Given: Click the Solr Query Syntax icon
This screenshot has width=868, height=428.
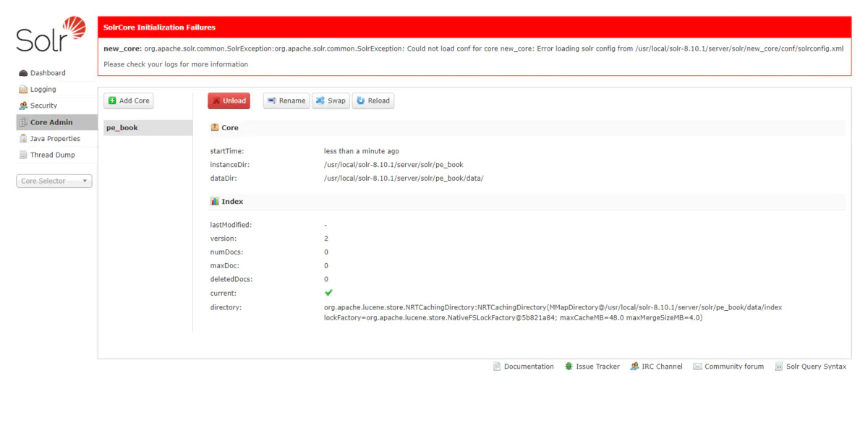Looking at the screenshot, I should (x=779, y=367).
